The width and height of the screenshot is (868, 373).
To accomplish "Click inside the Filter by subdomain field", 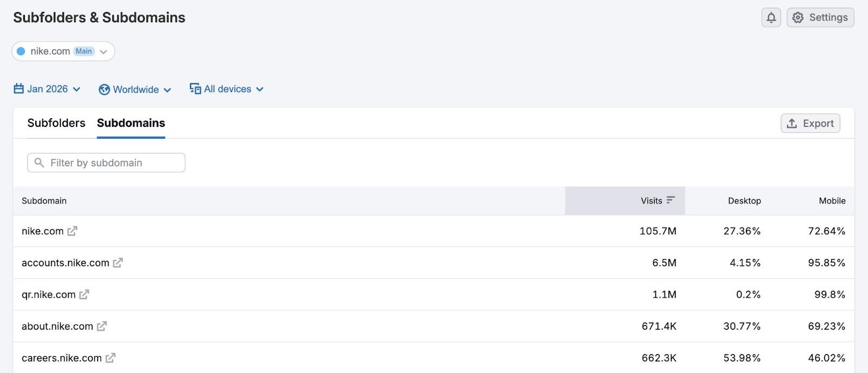I will coord(106,163).
